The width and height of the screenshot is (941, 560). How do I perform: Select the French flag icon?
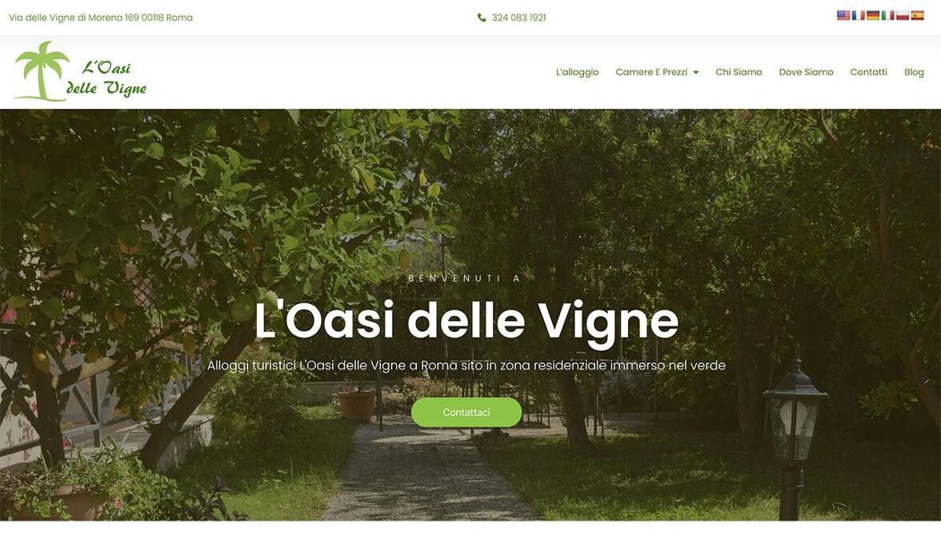[858, 16]
